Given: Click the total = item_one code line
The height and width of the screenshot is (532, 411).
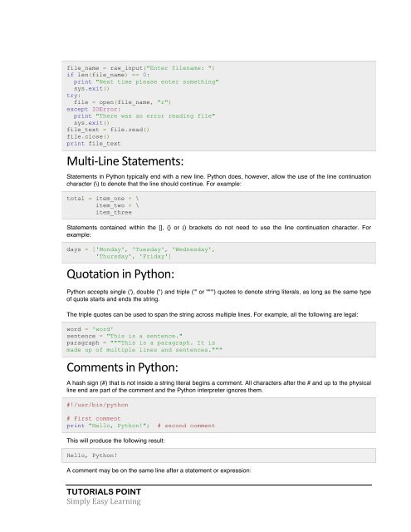Looking at the screenshot, I should (103, 199).
